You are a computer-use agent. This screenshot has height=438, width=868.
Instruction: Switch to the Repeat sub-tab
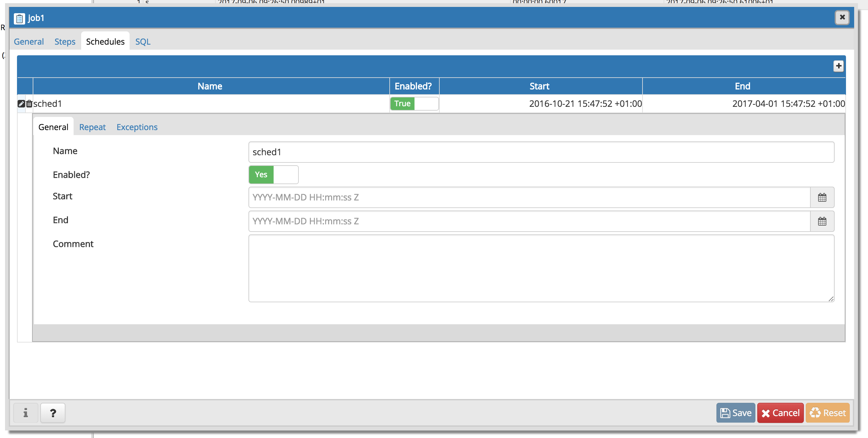pos(92,127)
